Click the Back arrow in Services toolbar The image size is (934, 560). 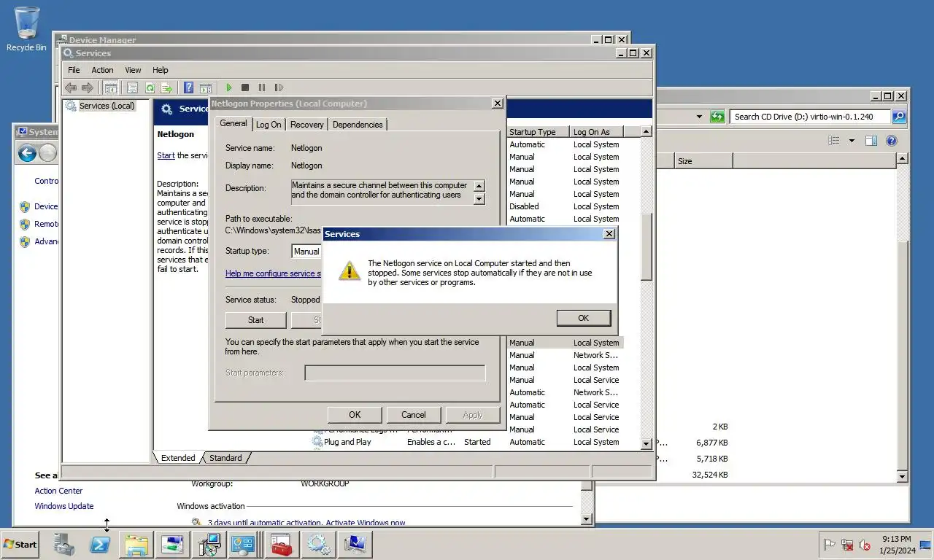71,87
